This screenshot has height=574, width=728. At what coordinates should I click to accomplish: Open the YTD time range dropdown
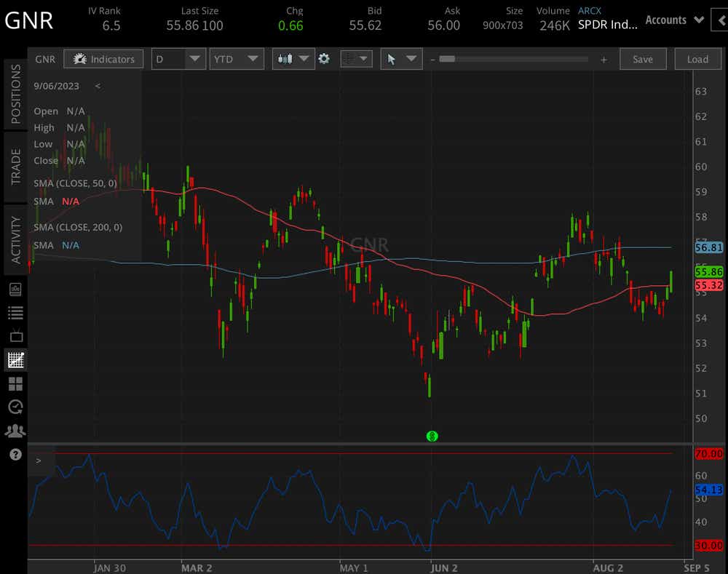pos(237,60)
